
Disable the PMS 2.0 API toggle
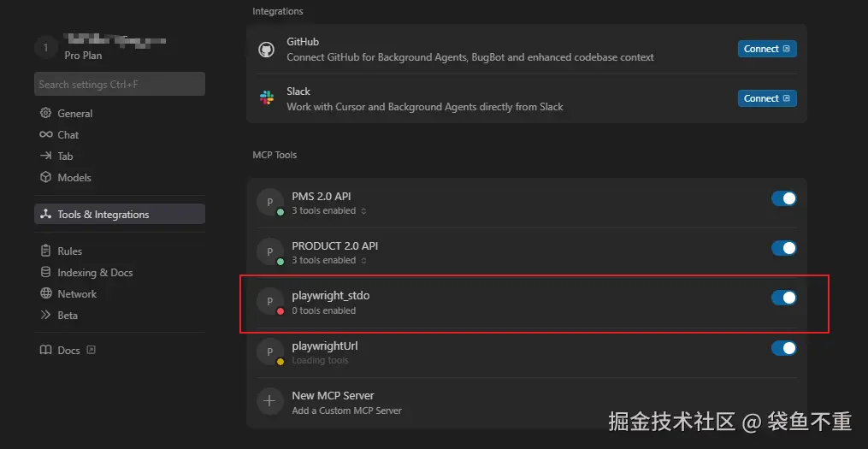tap(783, 198)
